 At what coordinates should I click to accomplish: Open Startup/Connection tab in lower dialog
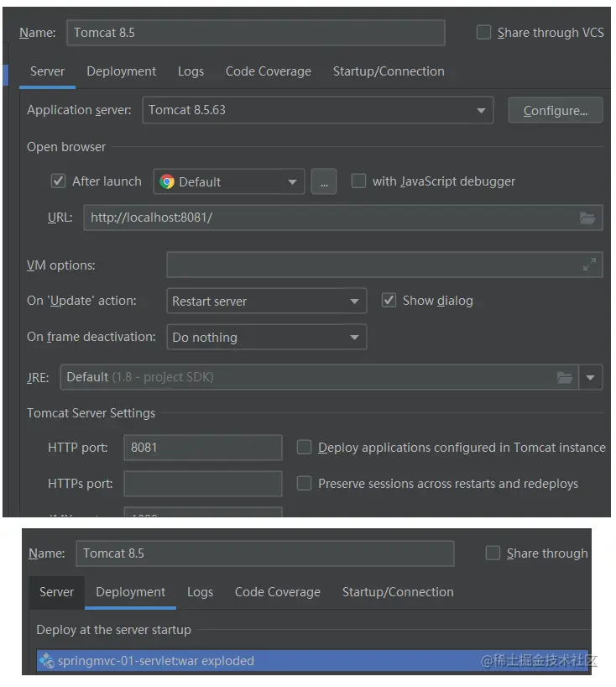[x=398, y=592]
